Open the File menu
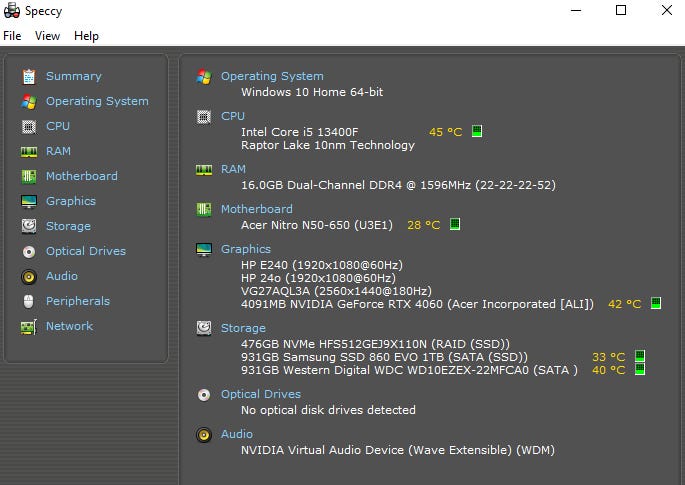Viewport: 685px width, 485px height. coord(12,36)
